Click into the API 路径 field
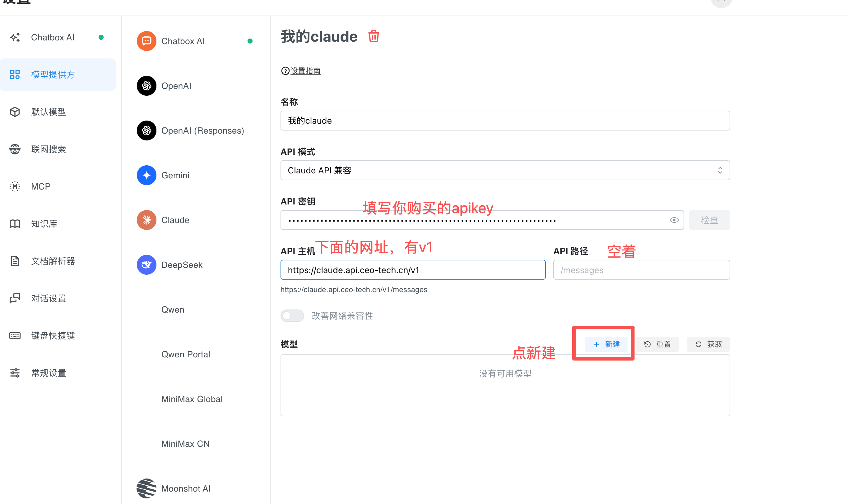The height and width of the screenshot is (504, 849). pos(641,270)
